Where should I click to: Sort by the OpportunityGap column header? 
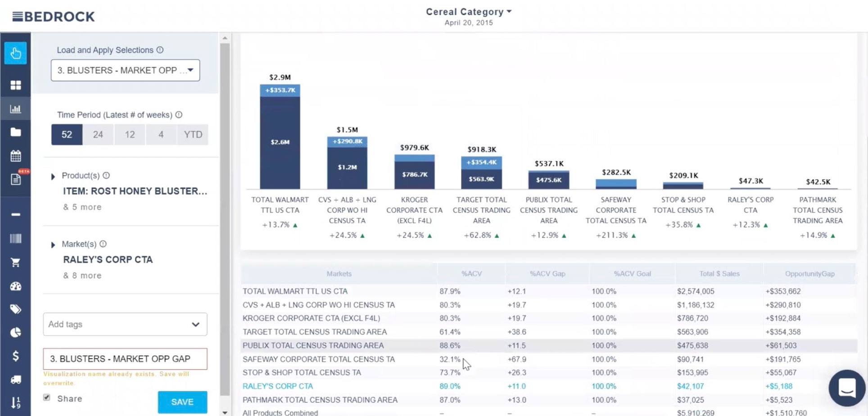pos(809,274)
